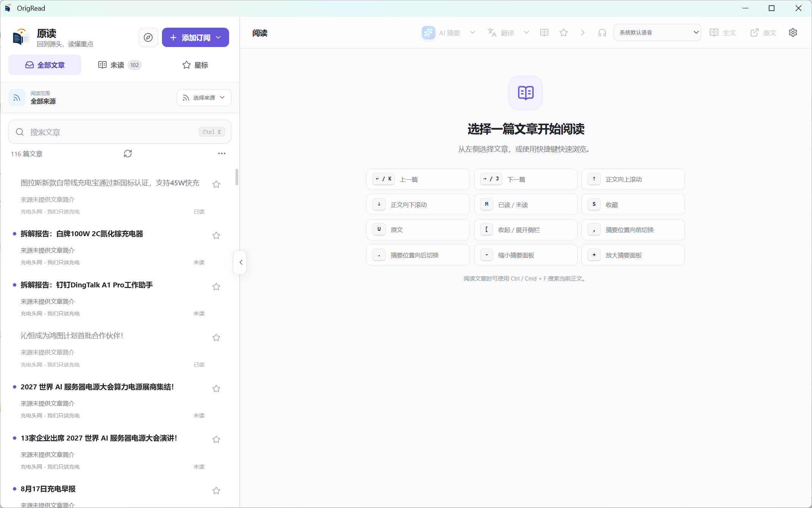Start listening with the headphones icon
812x508 pixels.
click(x=602, y=33)
